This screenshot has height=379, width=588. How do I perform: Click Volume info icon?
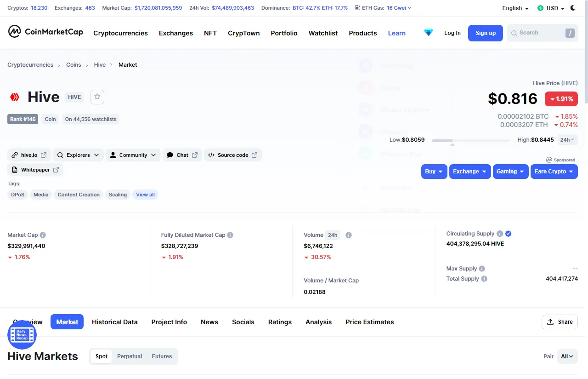click(x=349, y=235)
